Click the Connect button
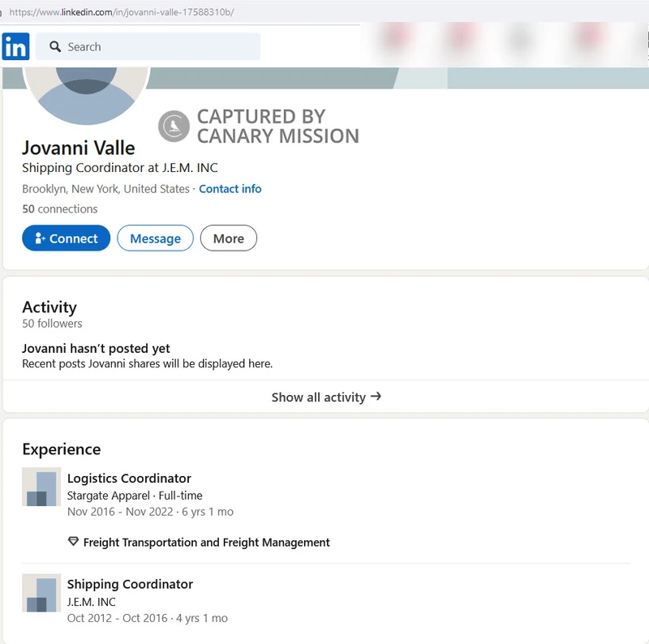The height and width of the screenshot is (644, 649). 67,238
